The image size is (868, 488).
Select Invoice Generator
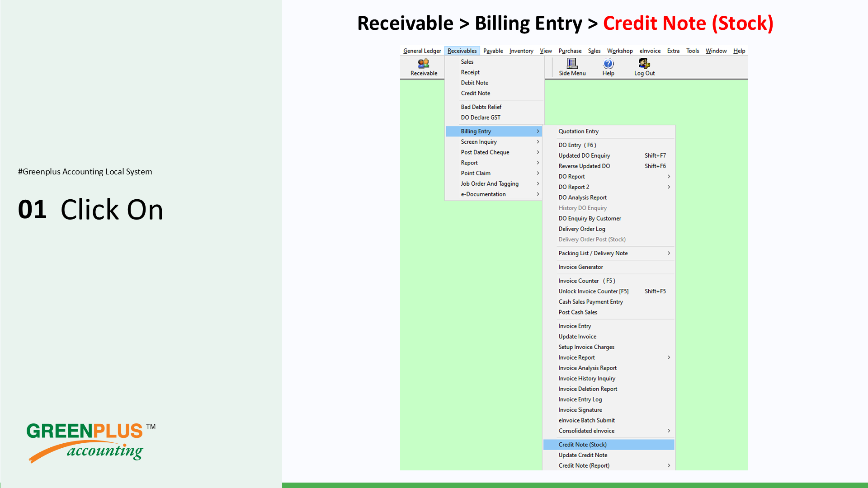(609, 267)
